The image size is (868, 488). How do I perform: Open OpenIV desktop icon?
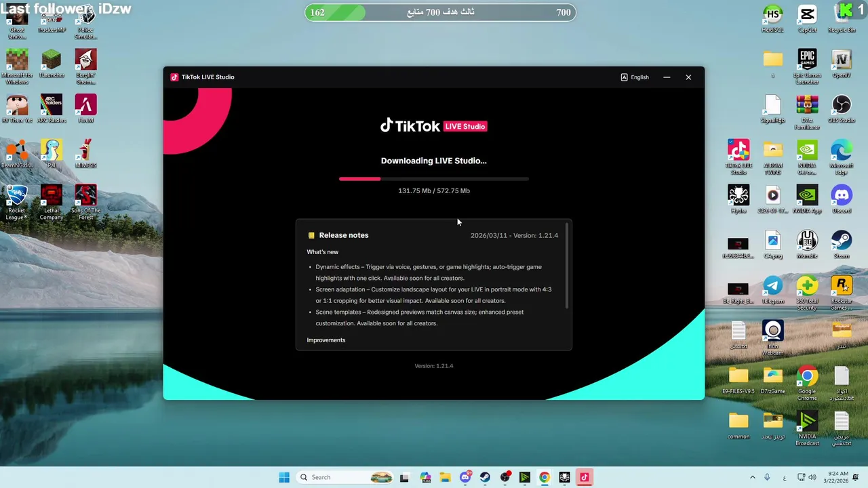click(x=842, y=64)
